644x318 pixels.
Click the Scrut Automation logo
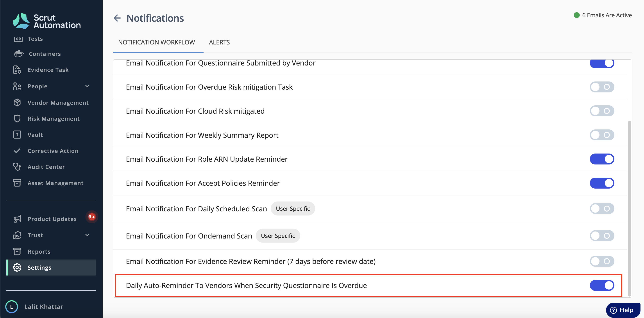(x=47, y=21)
